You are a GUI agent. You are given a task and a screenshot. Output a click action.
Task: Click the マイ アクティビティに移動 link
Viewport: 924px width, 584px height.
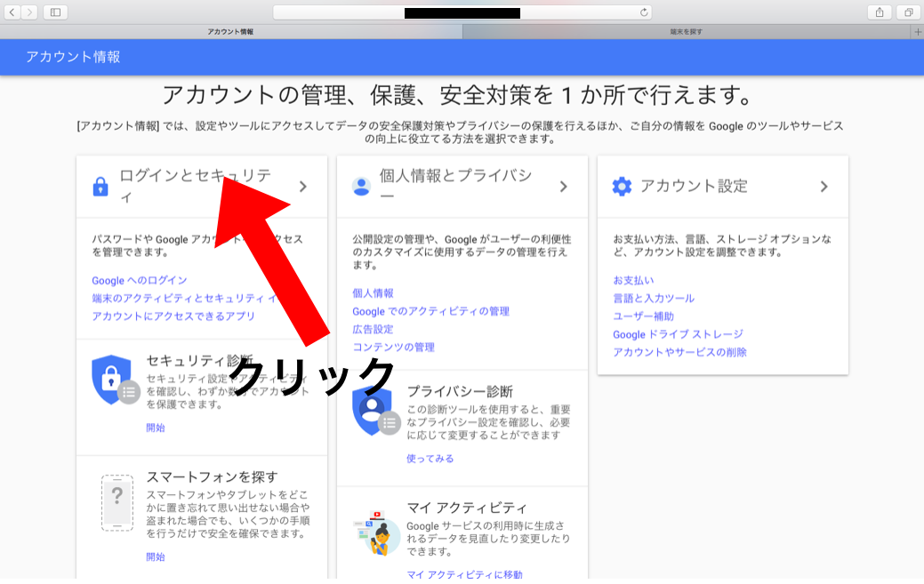pos(464,574)
